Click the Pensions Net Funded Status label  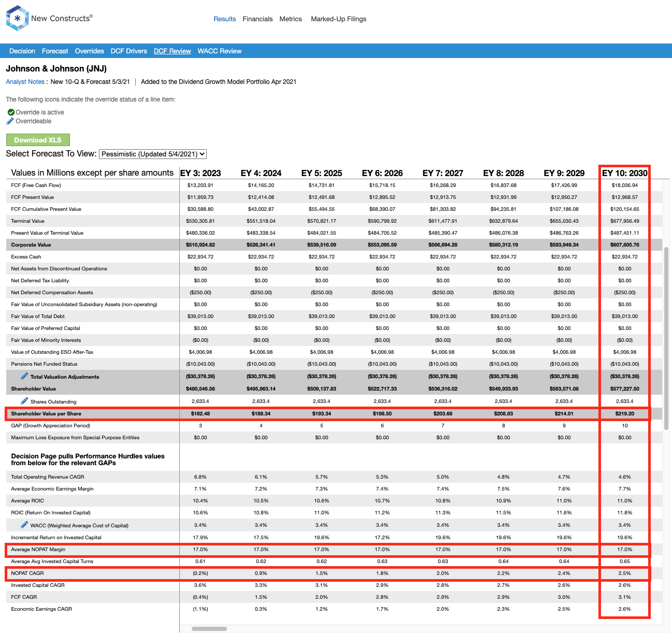44,364
